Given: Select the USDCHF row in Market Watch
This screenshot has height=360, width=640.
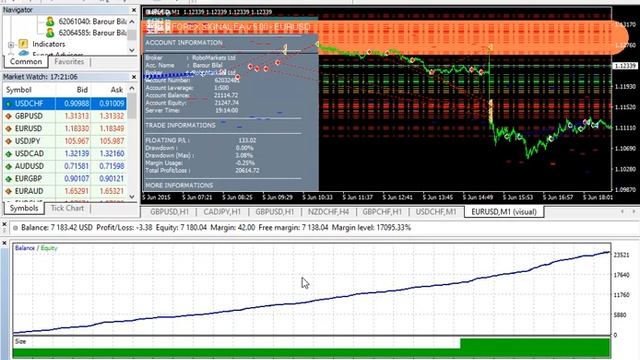Looking at the screenshot, I should pos(64,104).
